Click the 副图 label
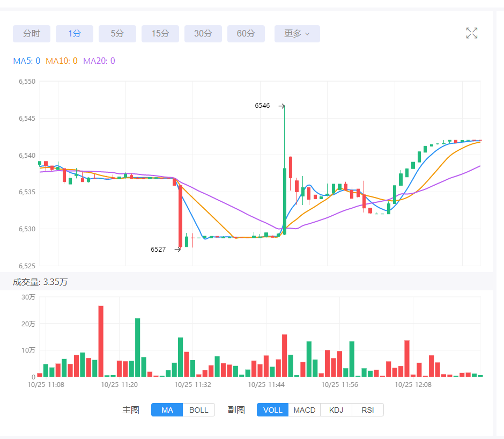Image resolution: width=504 pixels, height=439 pixels. pos(236,409)
